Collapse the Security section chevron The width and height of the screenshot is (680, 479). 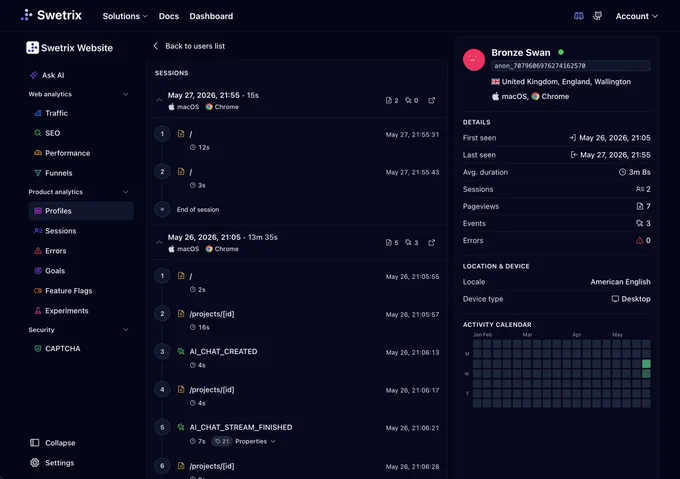(125, 329)
